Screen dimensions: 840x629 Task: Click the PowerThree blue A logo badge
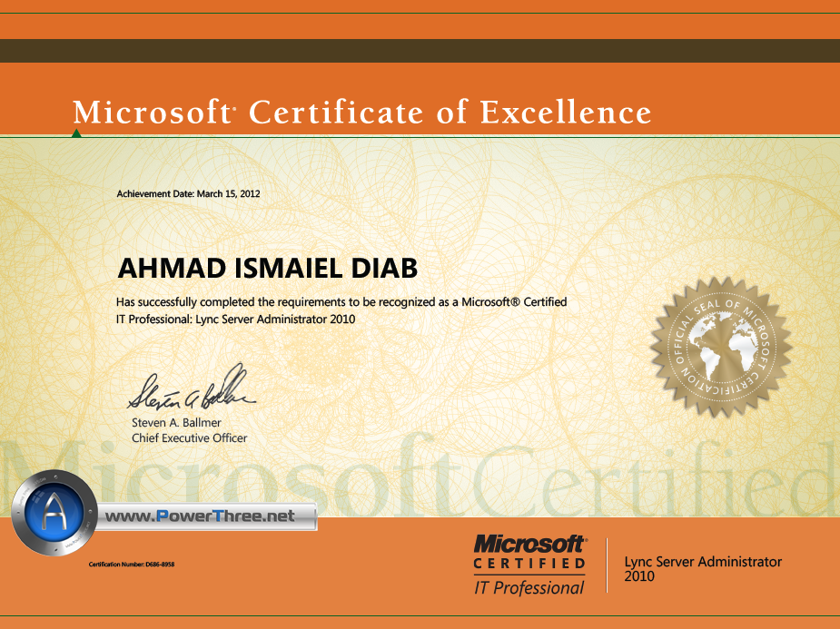point(54,513)
